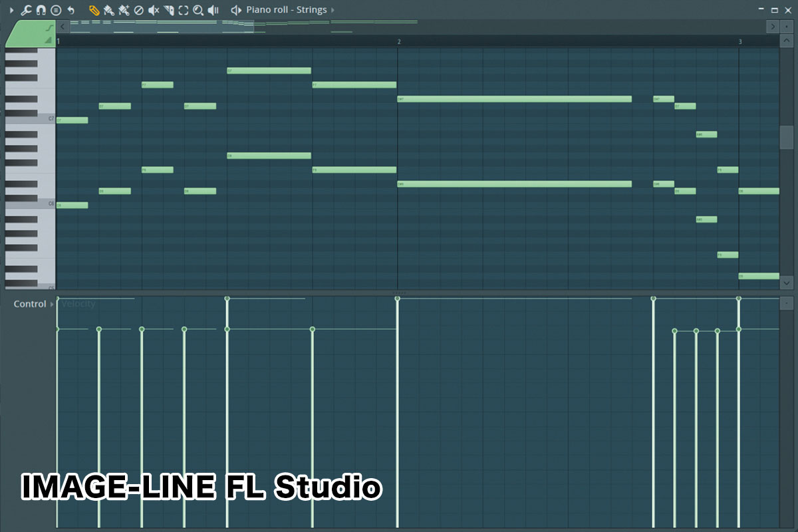
Task: Select the C7 note at bar 1
Action: pyautogui.click(x=72, y=120)
